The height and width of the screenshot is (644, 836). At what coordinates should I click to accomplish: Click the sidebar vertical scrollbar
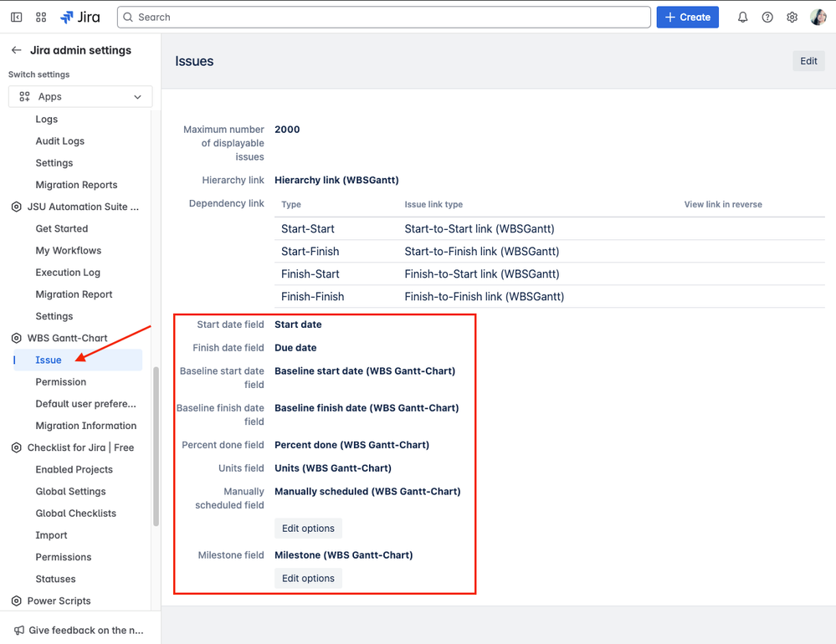[156, 447]
